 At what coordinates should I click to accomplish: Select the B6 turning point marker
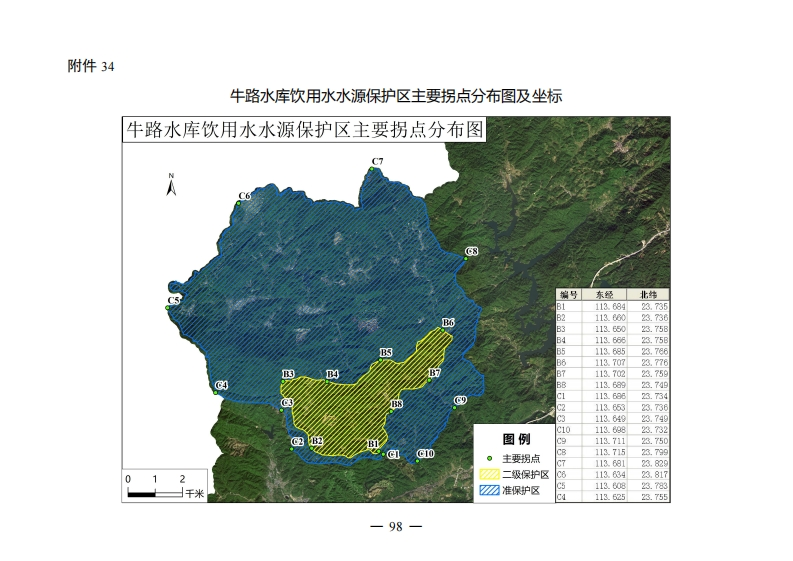443,331
